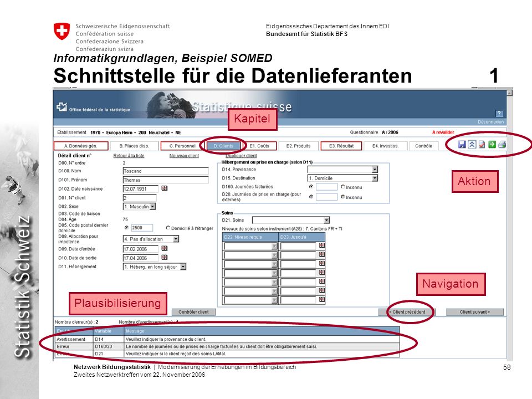Click the document with red checkmark icon
This screenshot has height=399, width=532.
click(x=482, y=145)
